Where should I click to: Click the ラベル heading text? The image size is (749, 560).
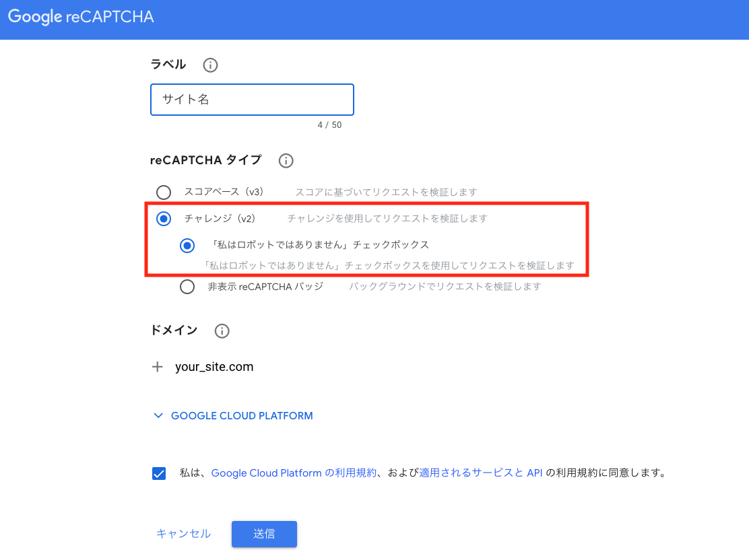(x=168, y=64)
